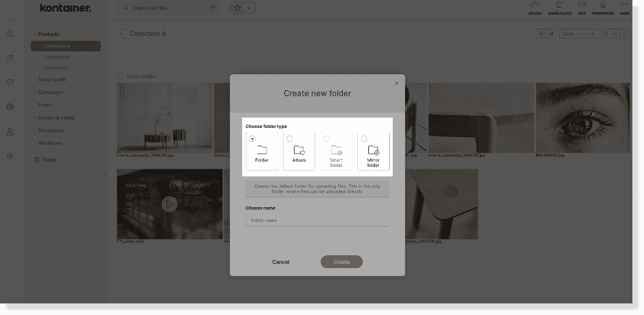Select Collection C in the tree
Screen dimensions: 644x315
(x=56, y=68)
